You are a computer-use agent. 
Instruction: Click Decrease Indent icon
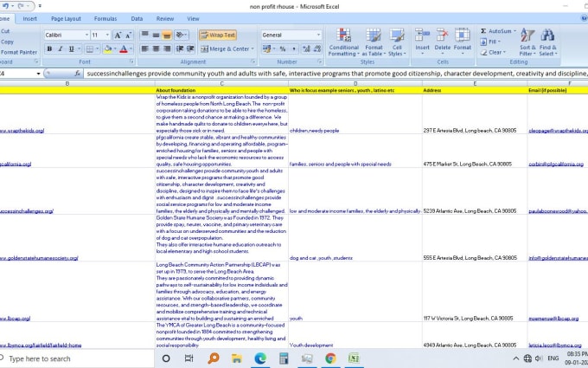click(180, 48)
